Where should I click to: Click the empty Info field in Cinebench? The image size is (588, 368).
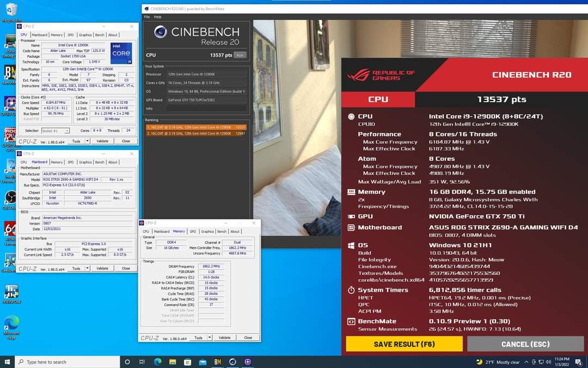click(x=207, y=108)
